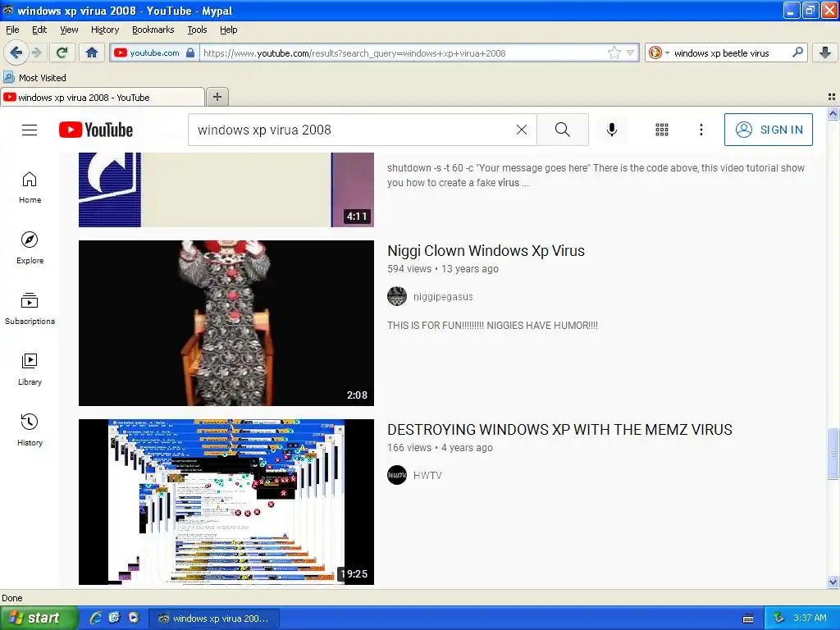840x630 pixels.
Task: Open the Help menu
Action: 229,30
